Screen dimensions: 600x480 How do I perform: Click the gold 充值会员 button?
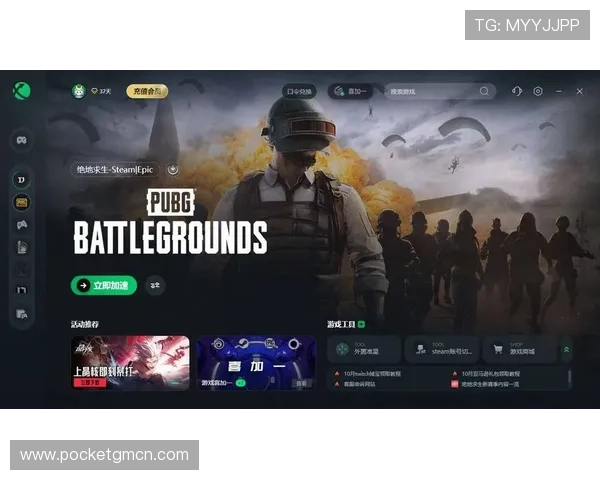pos(147,91)
